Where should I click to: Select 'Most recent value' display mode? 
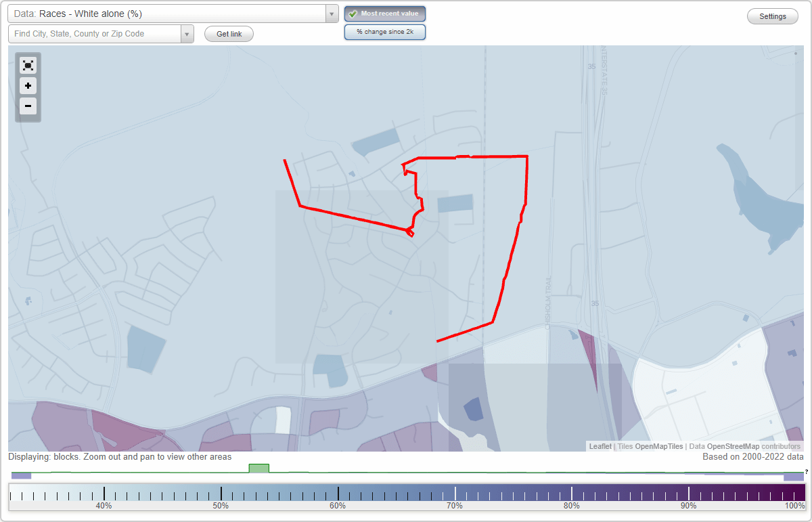(384, 14)
